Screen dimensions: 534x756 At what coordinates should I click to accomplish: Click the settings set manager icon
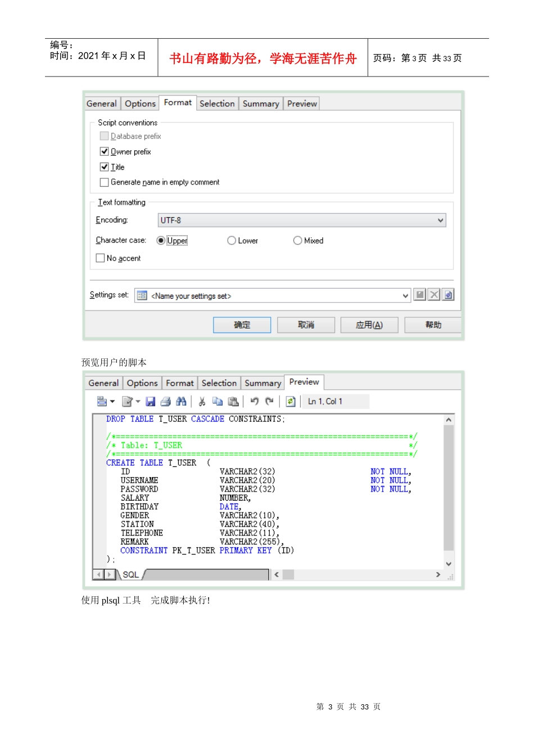click(x=448, y=295)
